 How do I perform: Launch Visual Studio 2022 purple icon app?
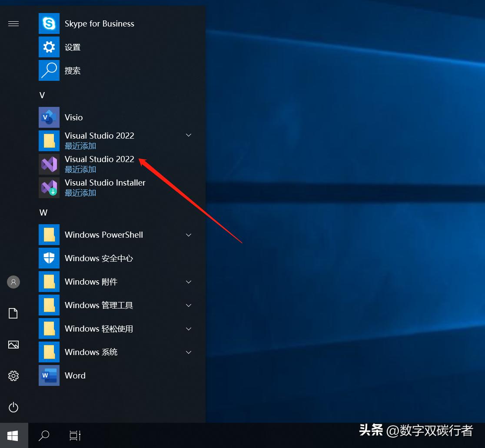click(49, 164)
